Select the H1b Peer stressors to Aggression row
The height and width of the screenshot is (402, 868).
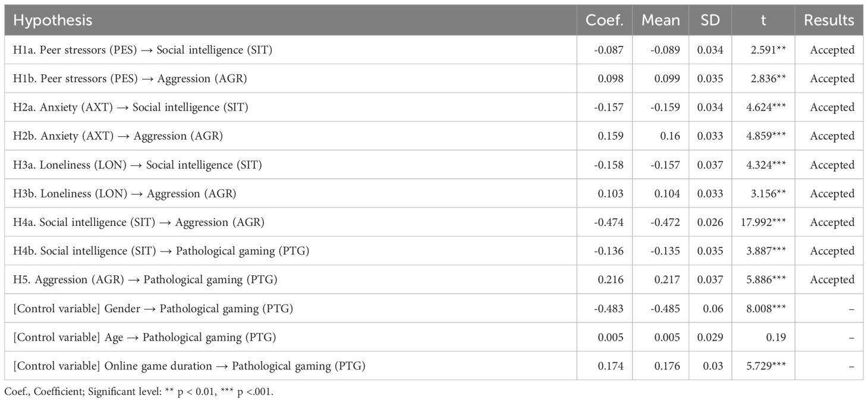tap(434, 78)
